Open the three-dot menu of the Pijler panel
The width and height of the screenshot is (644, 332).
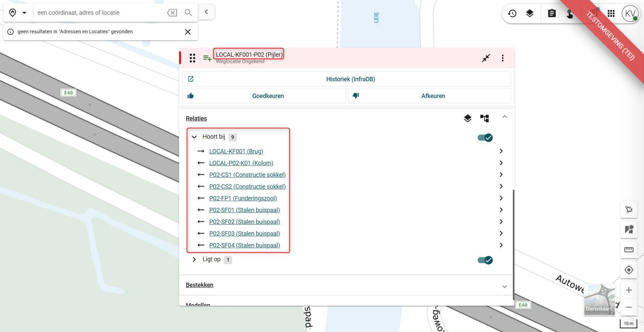pyautogui.click(x=502, y=58)
